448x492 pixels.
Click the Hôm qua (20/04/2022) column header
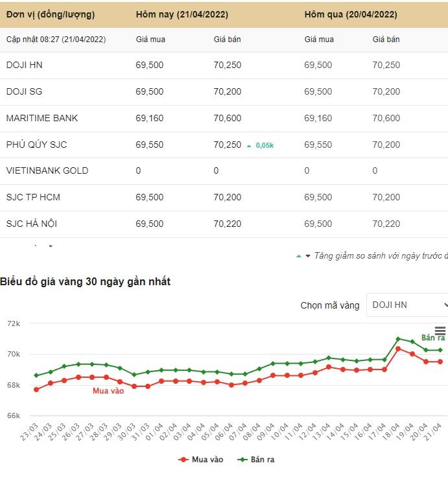(351, 14)
